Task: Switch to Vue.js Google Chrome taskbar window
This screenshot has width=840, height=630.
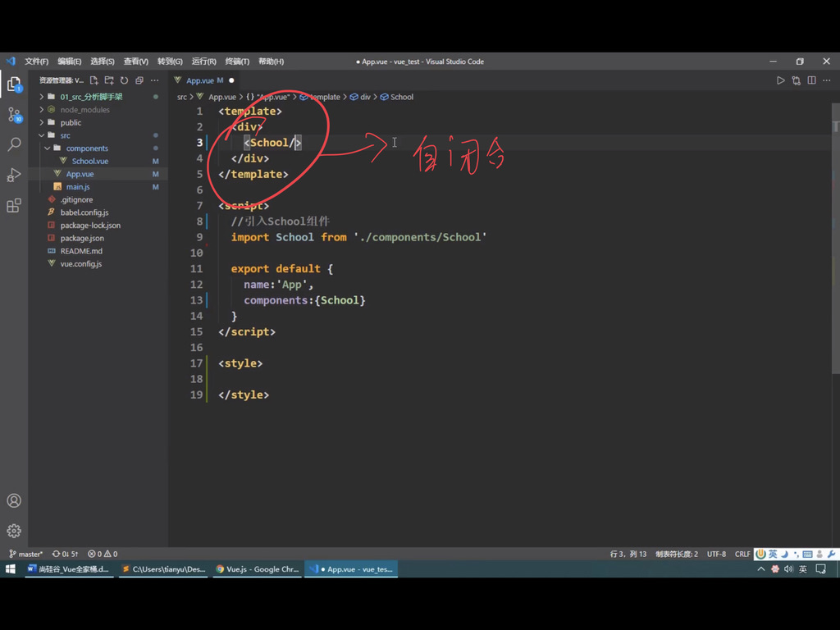Action: [x=258, y=569]
